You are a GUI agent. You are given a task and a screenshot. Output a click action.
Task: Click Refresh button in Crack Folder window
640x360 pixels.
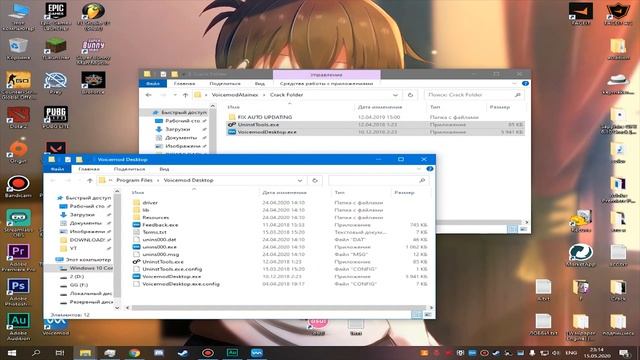tap(410, 95)
